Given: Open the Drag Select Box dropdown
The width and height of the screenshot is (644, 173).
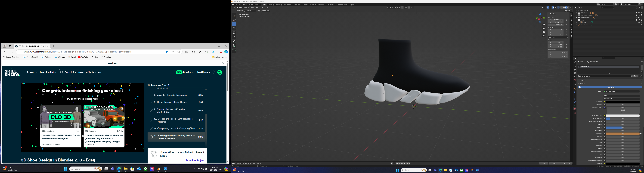Looking at the screenshot, I should pyautogui.click(x=266, y=11).
